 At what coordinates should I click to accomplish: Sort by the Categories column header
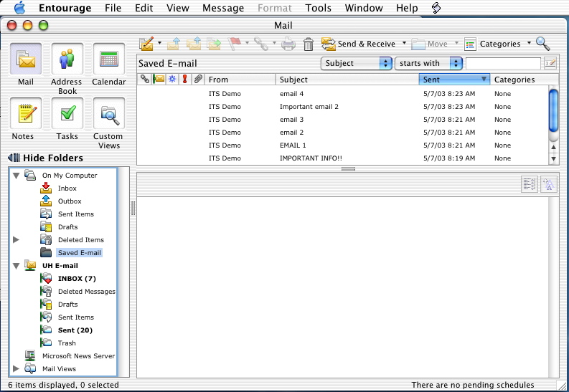(x=524, y=80)
